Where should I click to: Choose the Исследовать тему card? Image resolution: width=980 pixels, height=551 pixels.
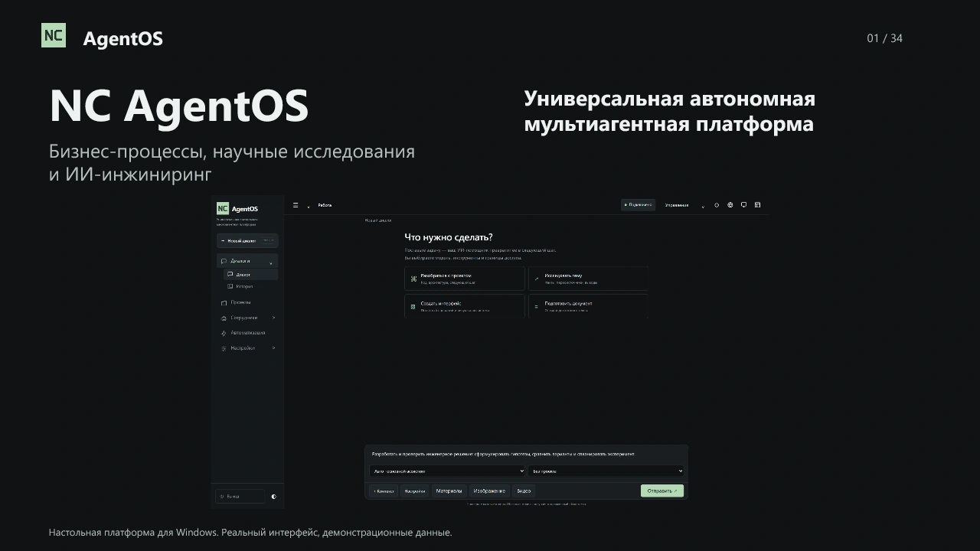(588, 279)
